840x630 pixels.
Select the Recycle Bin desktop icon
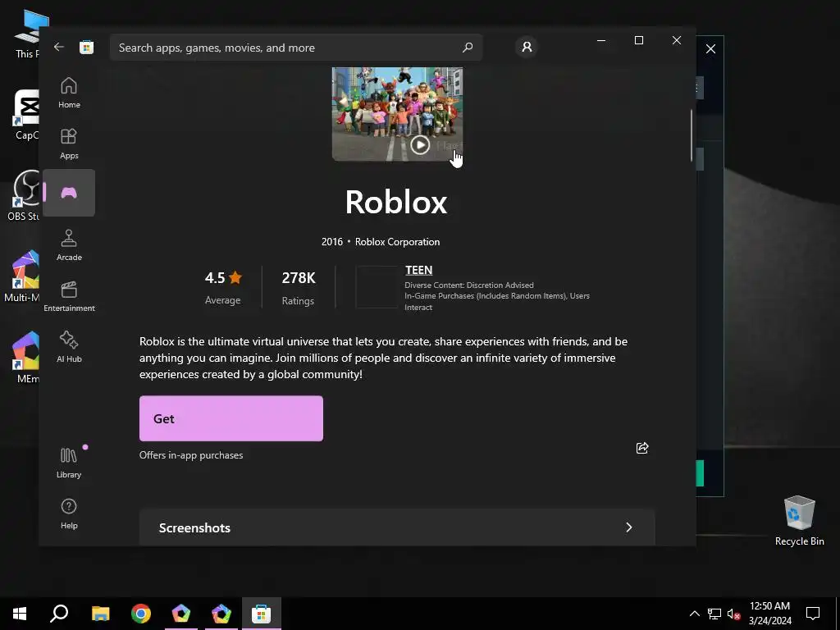click(799, 521)
